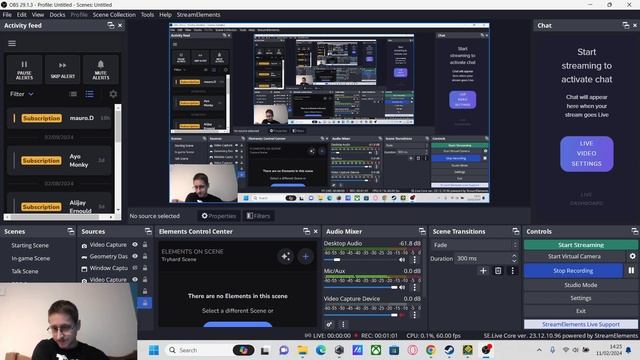The image size is (640, 360).
Task: Undock the Chat panel
Action: [625, 25]
